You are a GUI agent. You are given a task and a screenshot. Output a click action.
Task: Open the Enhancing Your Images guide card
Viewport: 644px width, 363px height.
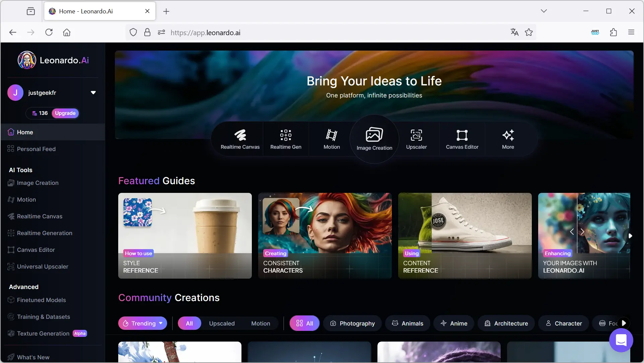pos(584,235)
